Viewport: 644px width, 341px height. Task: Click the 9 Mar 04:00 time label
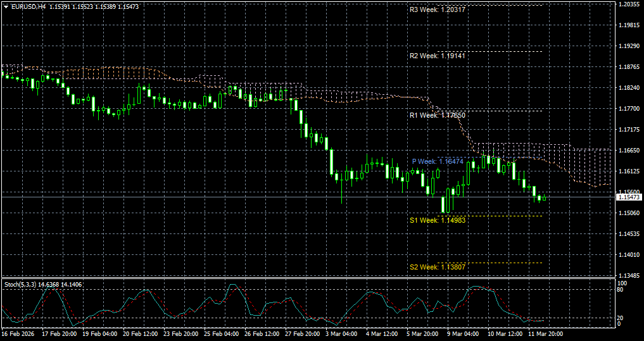coord(464,334)
